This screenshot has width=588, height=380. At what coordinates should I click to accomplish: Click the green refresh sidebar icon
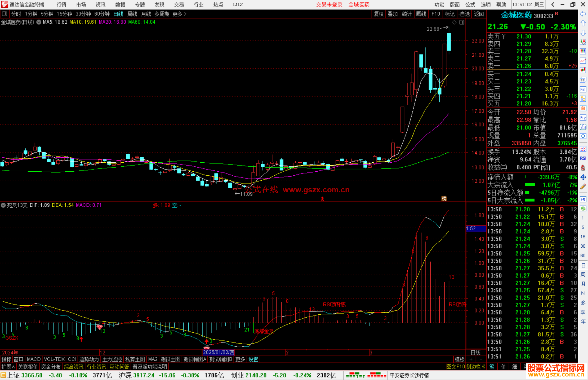point(583,209)
